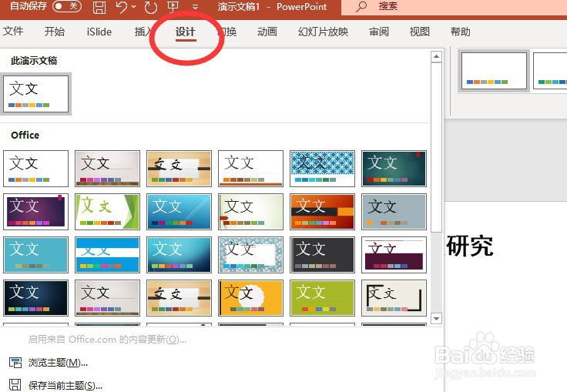
Task: Select the 设计 ribbon tab
Action: coord(186,32)
